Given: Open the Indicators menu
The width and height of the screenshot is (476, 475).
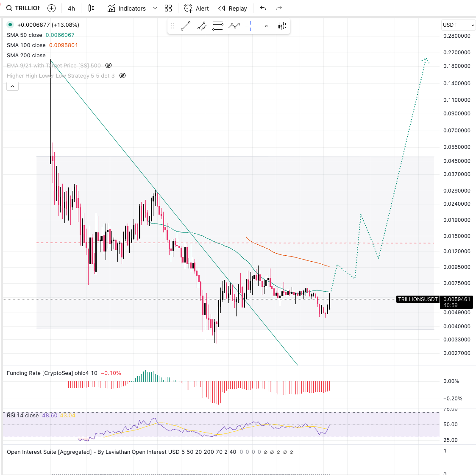Looking at the screenshot, I should pos(126,8).
